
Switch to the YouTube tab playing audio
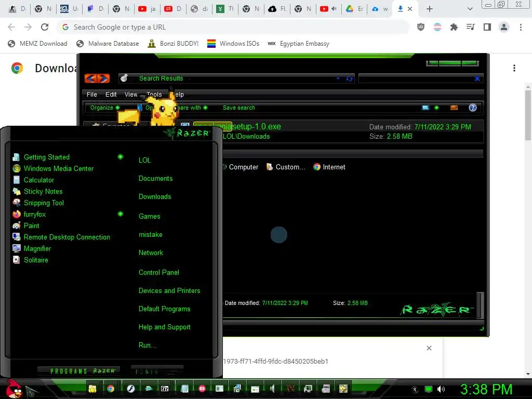(x=328, y=9)
